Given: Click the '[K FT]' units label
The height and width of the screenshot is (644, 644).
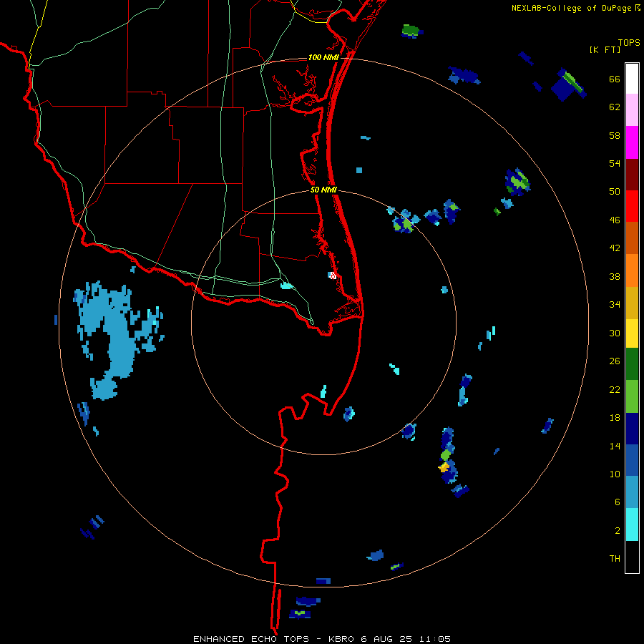Looking at the screenshot, I should 605,49.
